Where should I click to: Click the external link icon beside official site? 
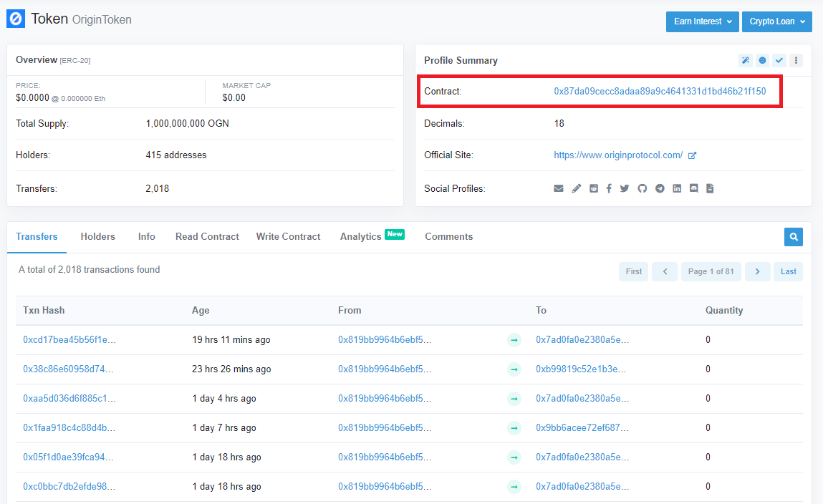[x=693, y=155]
